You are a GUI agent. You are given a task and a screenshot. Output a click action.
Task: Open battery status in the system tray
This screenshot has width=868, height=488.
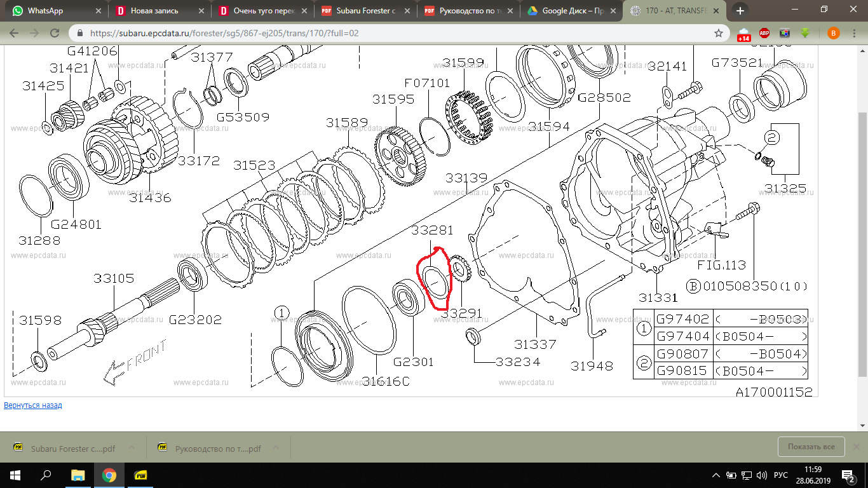[x=731, y=475]
